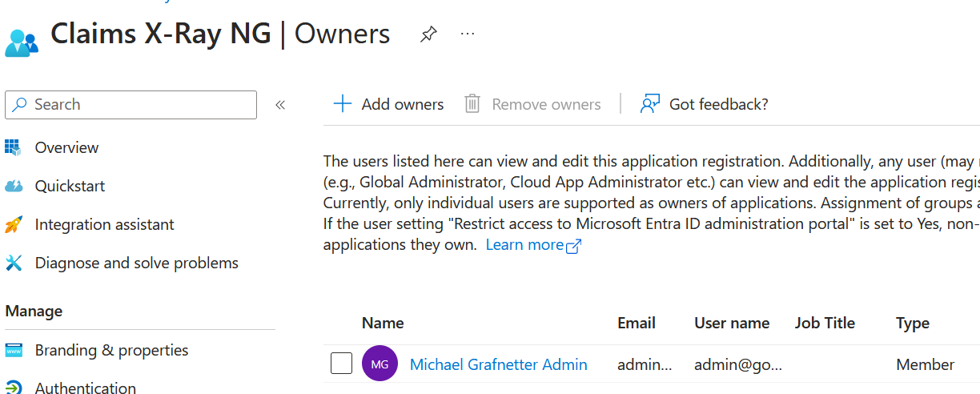The width and height of the screenshot is (980, 394).
Task: Open Branding & properties
Action: [112, 350]
